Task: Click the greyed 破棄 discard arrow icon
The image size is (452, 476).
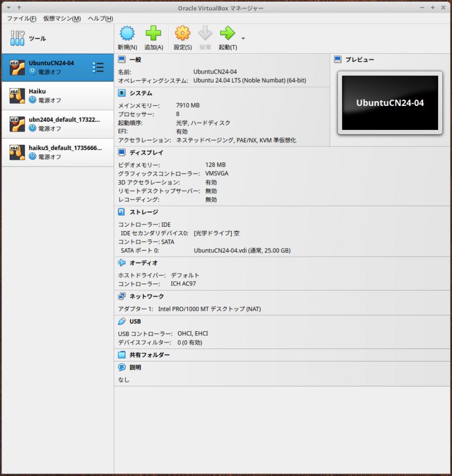Action: (x=205, y=33)
